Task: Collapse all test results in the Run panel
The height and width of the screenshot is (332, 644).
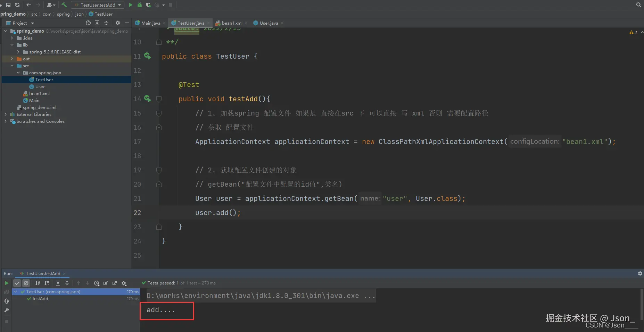Action: click(67, 283)
